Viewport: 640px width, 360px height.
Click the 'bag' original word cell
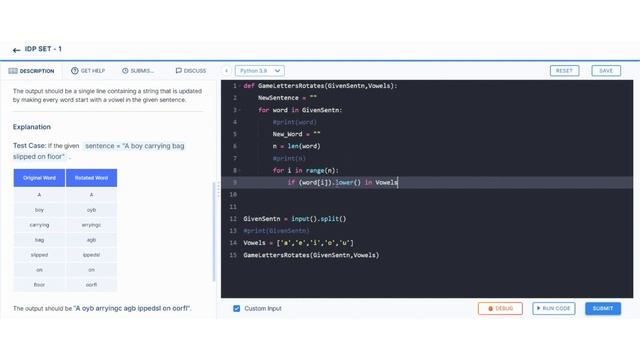(39, 240)
